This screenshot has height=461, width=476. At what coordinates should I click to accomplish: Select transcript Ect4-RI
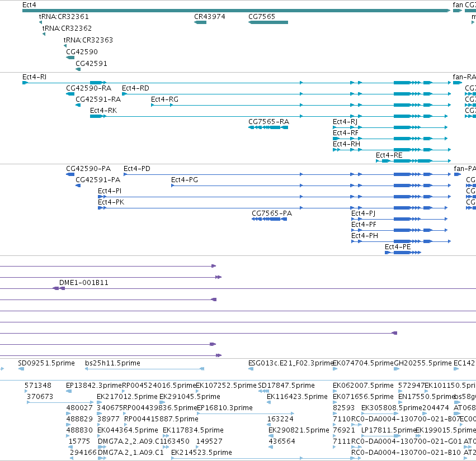pos(236,83)
